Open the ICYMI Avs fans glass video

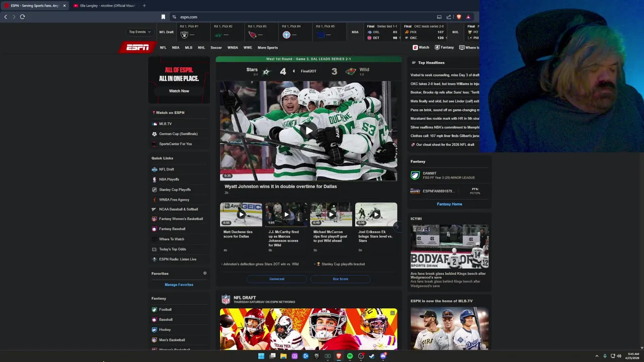coord(449,246)
